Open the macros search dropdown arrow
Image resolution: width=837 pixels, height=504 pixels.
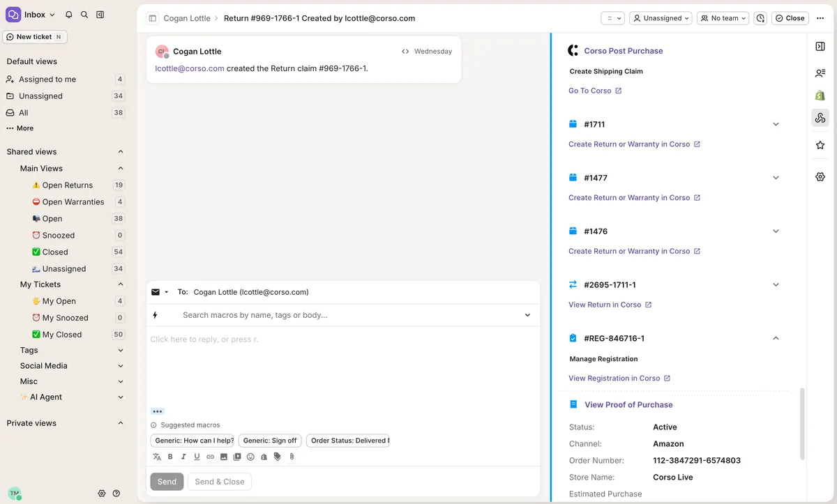pos(528,315)
